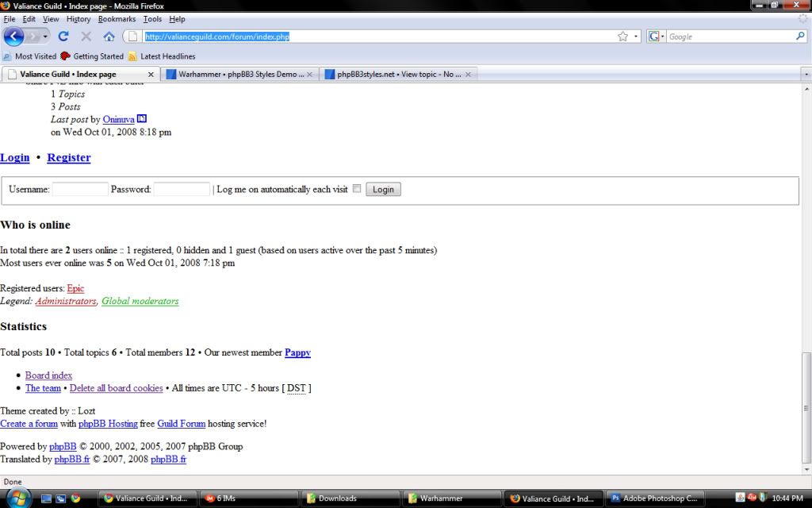The image size is (812, 508).
Task: Go to the Firefox home page
Action: coord(109,37)
